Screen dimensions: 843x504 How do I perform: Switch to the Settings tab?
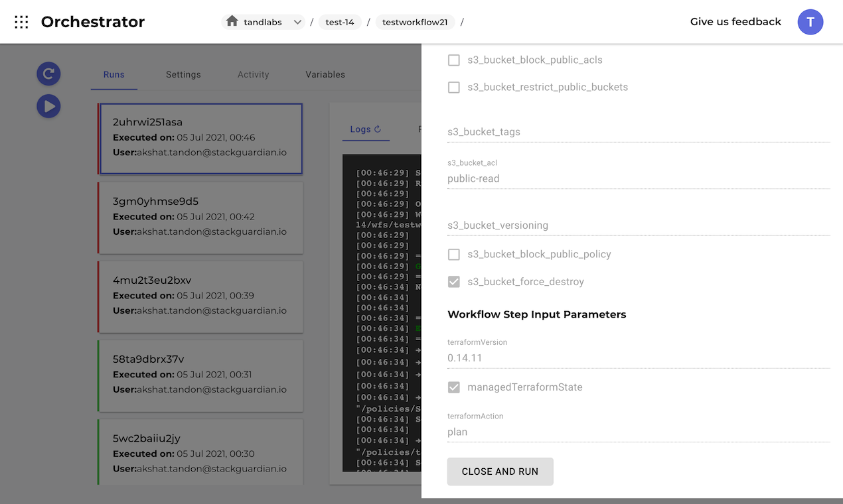(183, 75)
